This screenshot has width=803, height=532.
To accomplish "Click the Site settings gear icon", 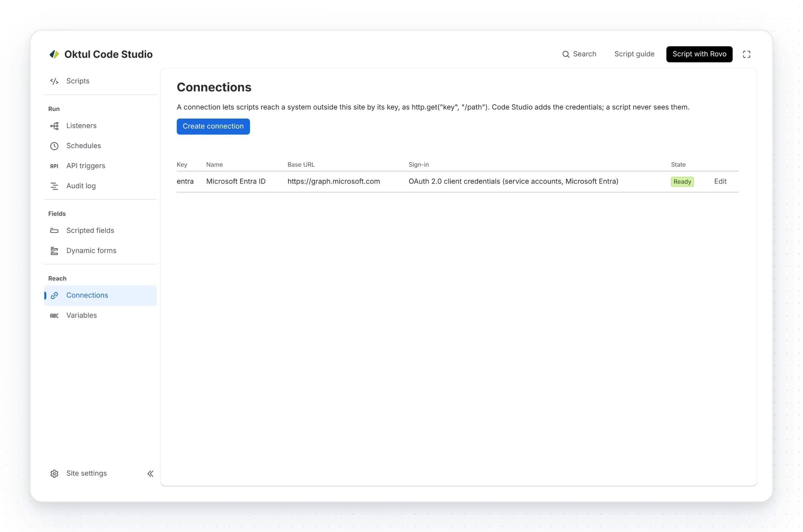I will point(54,473).
